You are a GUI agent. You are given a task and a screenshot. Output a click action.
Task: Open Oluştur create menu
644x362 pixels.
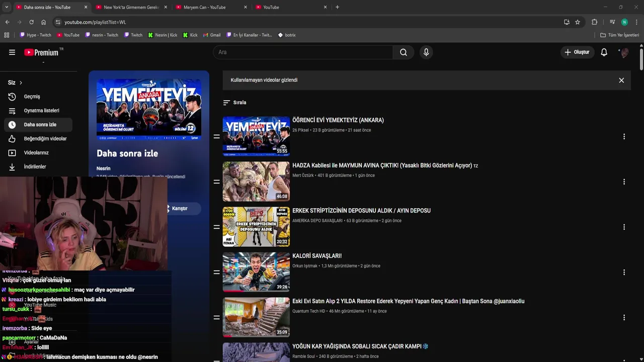pos(577,52)
